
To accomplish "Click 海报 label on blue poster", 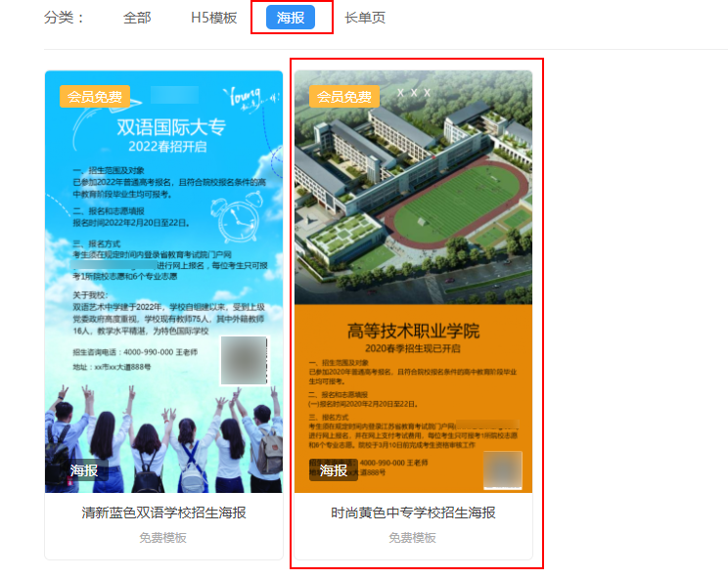I will click(84, 470).
